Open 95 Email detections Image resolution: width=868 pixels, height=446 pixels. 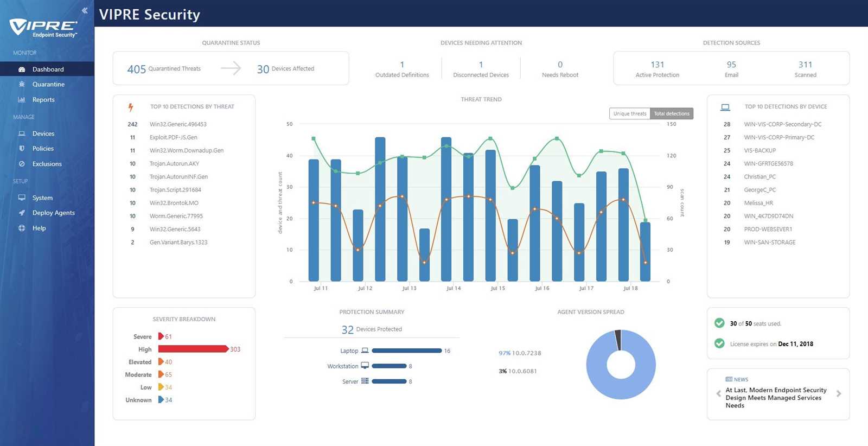point(731,69)
